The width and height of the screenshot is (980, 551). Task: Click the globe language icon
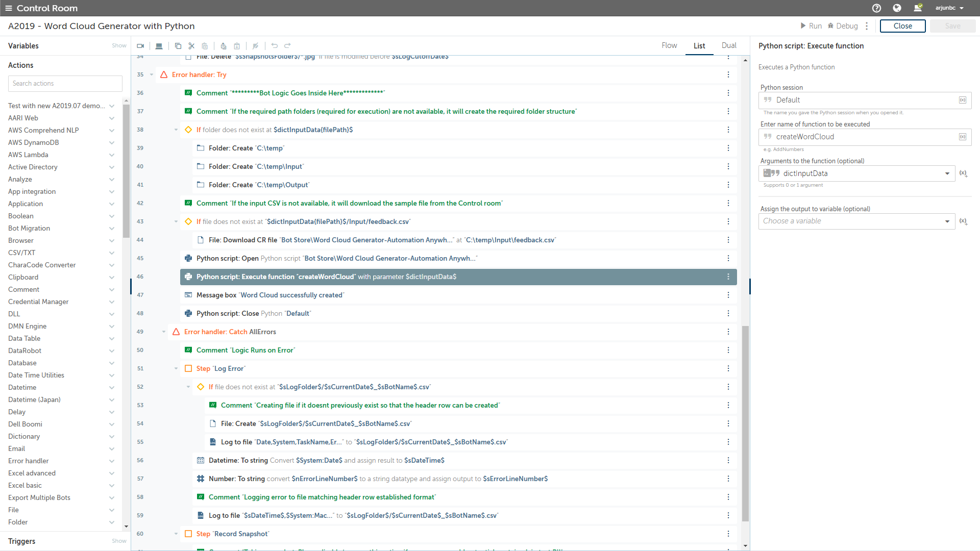click(x=897, y=8)
